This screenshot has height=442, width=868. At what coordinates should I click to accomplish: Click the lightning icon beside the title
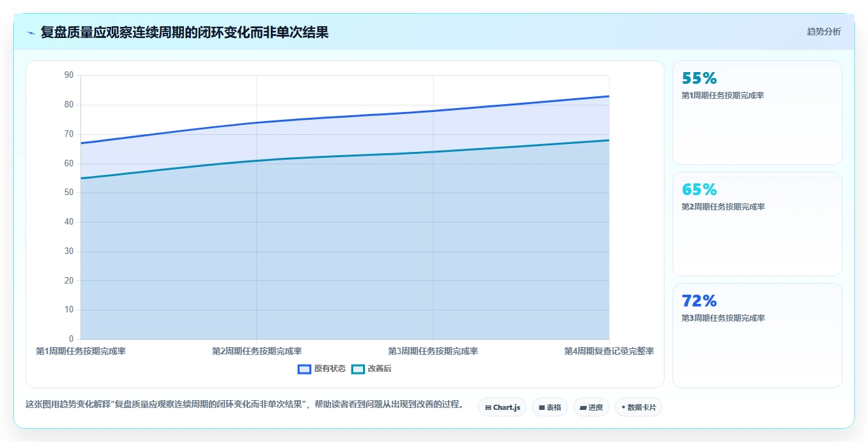click(31, 33)
